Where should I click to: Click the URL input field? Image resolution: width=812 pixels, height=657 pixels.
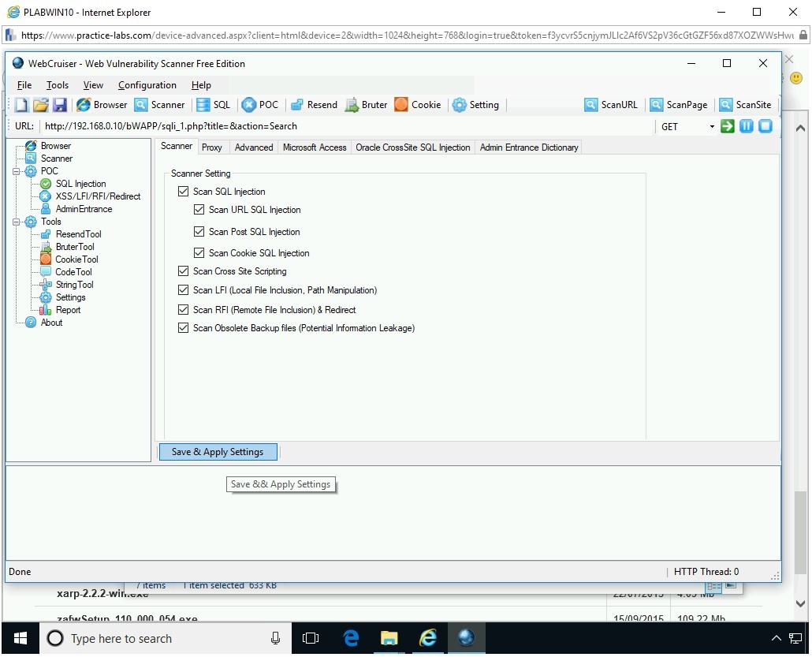coord(347,126)
